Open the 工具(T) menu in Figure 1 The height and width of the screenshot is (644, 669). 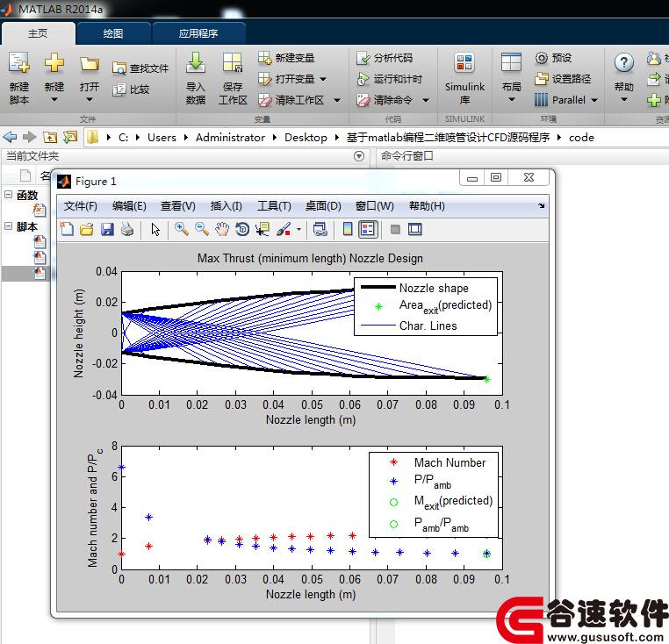pos(274,206)
